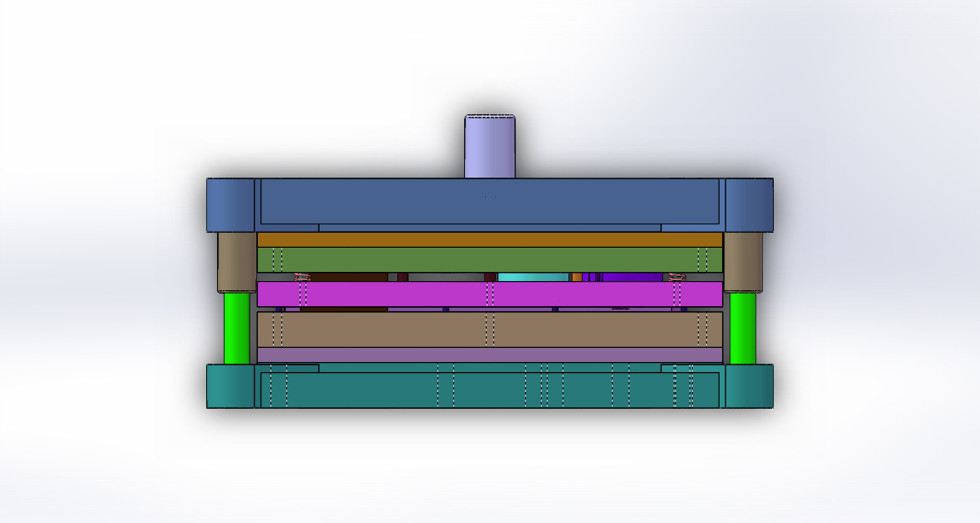Image resolution: width=980 pixels, height=523 pixels.
Task: Pick the orange-brown plate under the top plate
Action: point(489,240)
